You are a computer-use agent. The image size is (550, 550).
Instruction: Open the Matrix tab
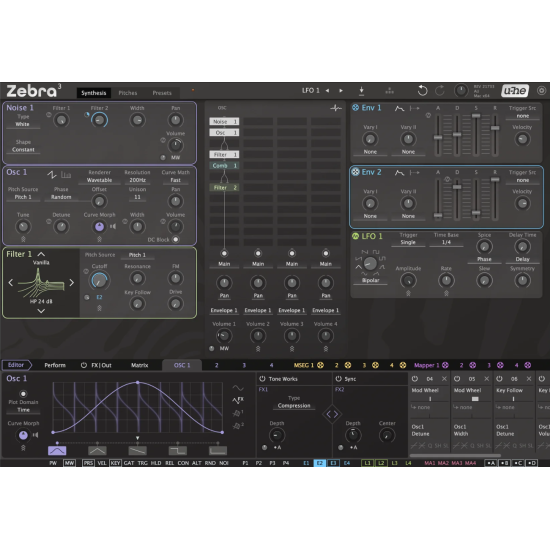pos(139,365)
